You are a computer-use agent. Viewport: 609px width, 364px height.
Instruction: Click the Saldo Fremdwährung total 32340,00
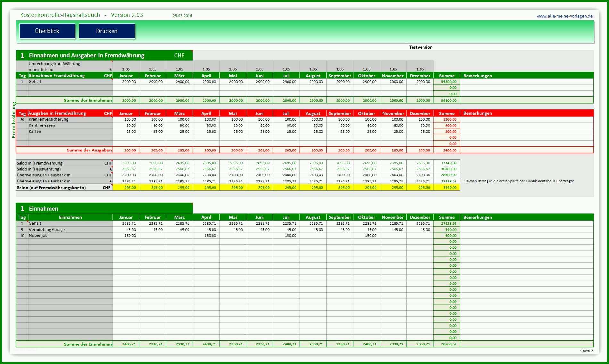[x=446, y=163]
